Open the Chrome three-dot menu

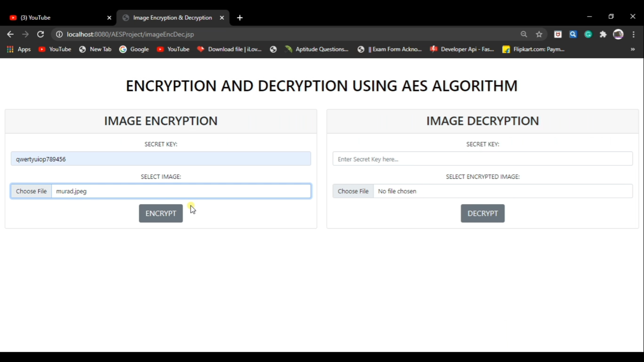(x=634, y=34)
